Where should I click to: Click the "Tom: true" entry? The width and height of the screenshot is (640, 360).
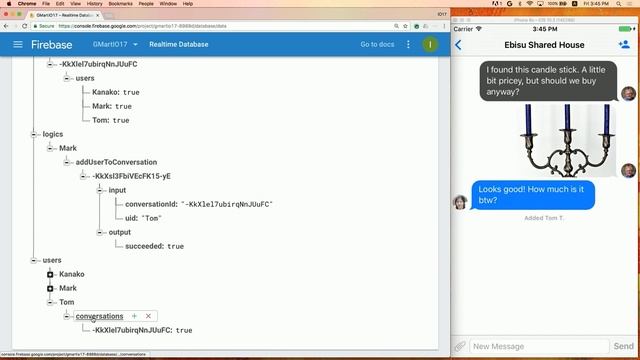111,120
